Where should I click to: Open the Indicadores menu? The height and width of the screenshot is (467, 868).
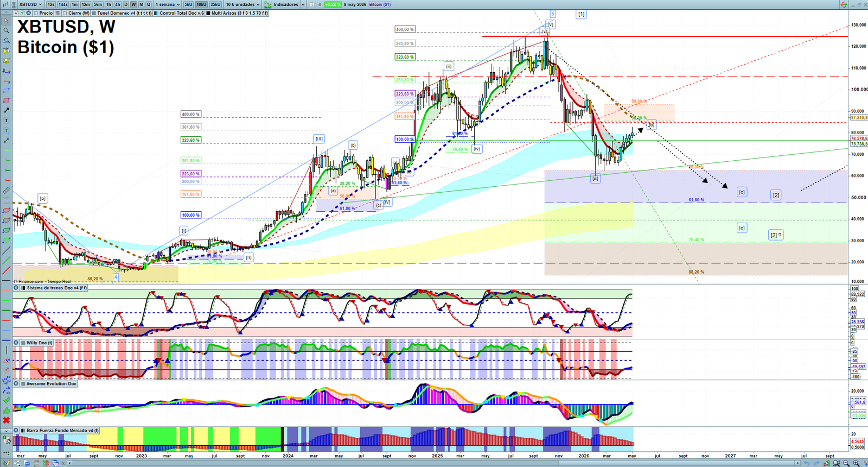[x=281, y=4]
